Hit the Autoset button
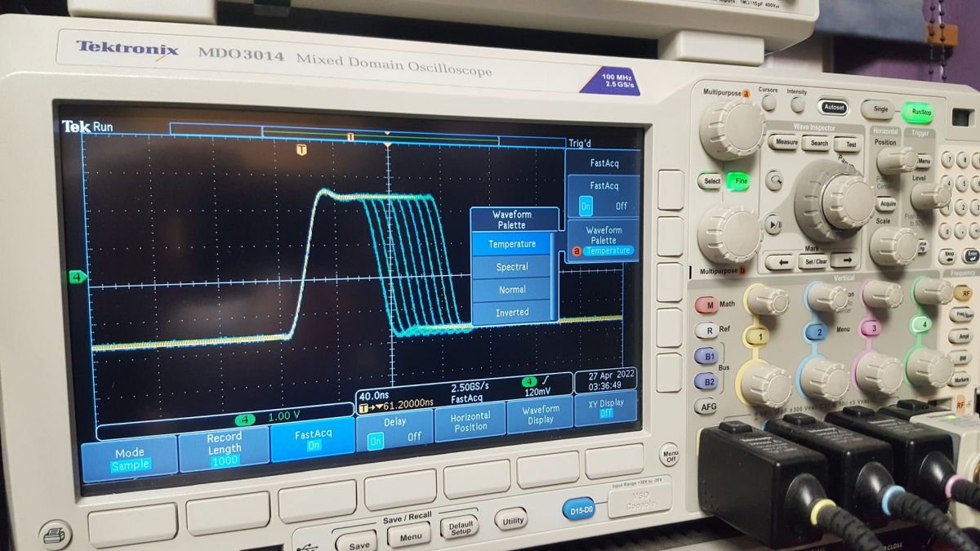This screenshot has width=980, height=551. (x=834, y=107)
